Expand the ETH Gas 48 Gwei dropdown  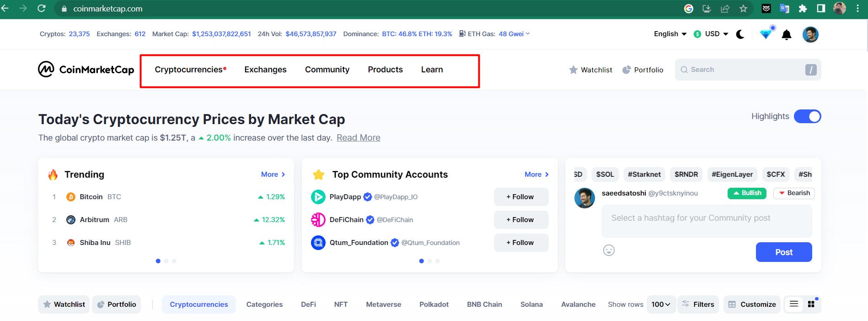pos(514,34)
